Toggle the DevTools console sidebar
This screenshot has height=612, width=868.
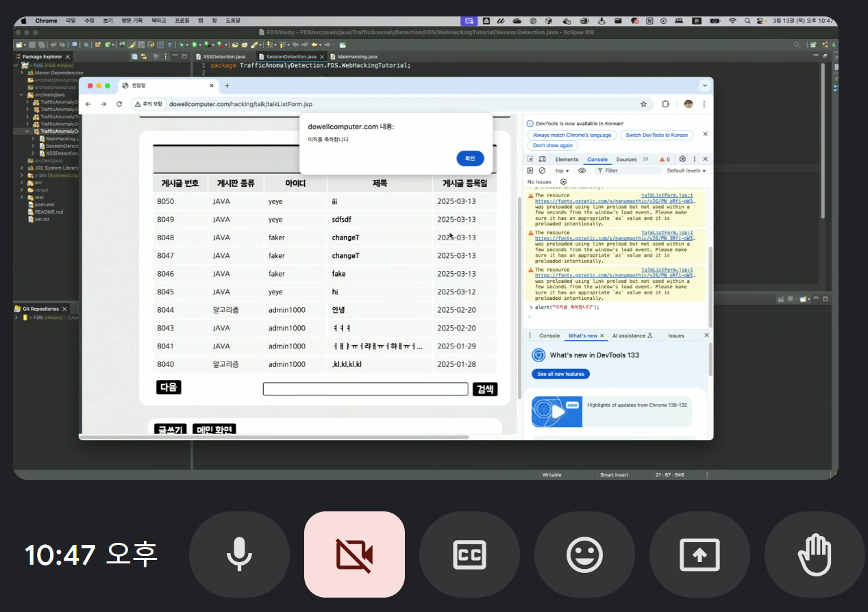pyautogui.click(x=530, y=170)
